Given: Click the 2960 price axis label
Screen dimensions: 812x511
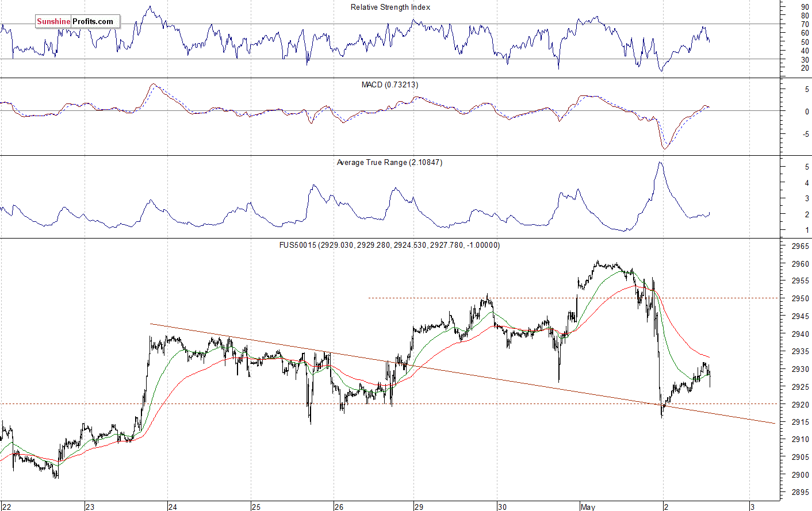Looking at the screenshot, I should click(800, 264).
